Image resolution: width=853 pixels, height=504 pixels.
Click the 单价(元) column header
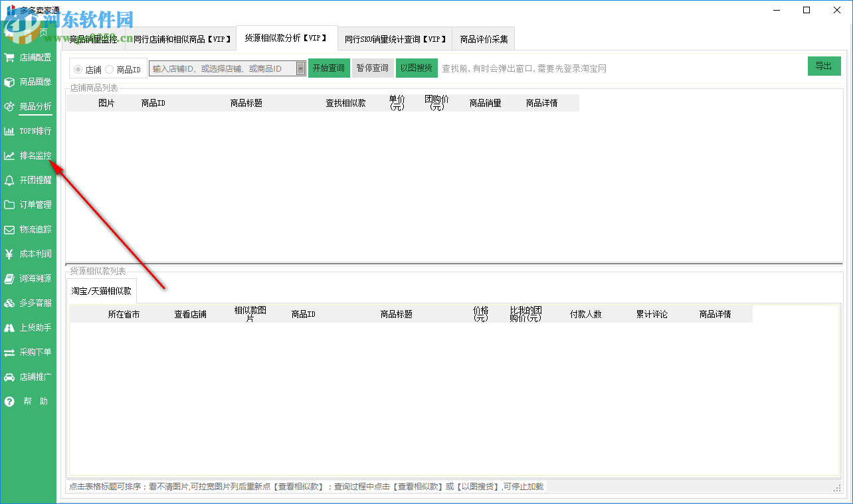(x=397, y=103)
